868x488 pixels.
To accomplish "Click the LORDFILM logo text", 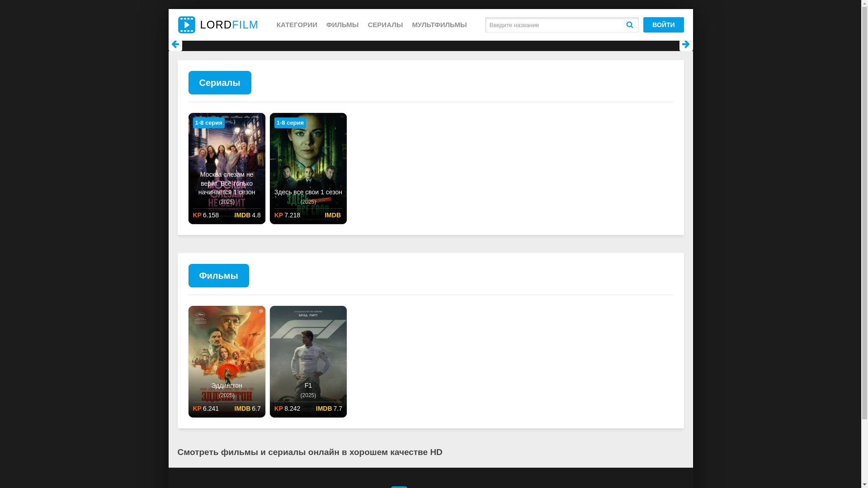I will coord(229,25).
